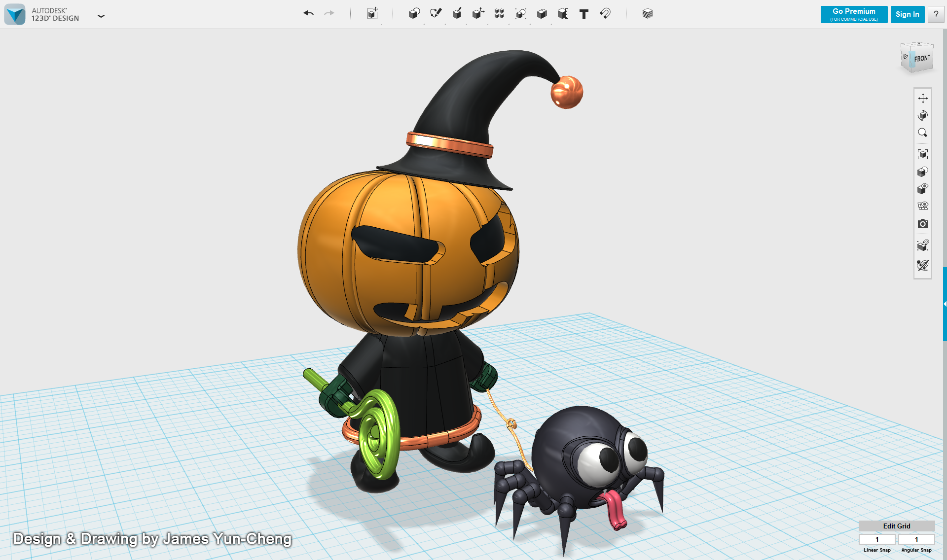The width and height of the screenshot is (947, 560).
Task: Toggle grid visibility eye icon
Action: [922, 206]
